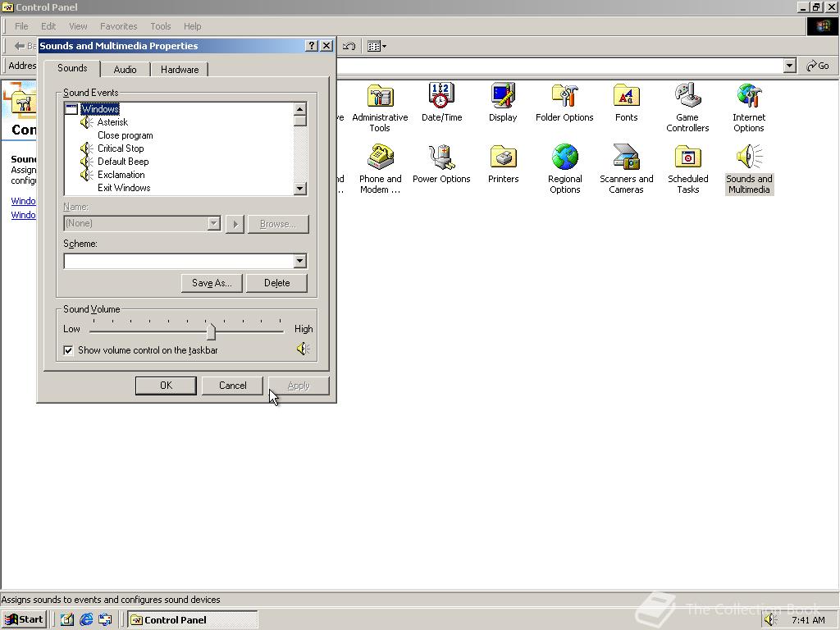840x630 pixels.
Task: Click the Save As button
Action: click(x=212, y=283)
